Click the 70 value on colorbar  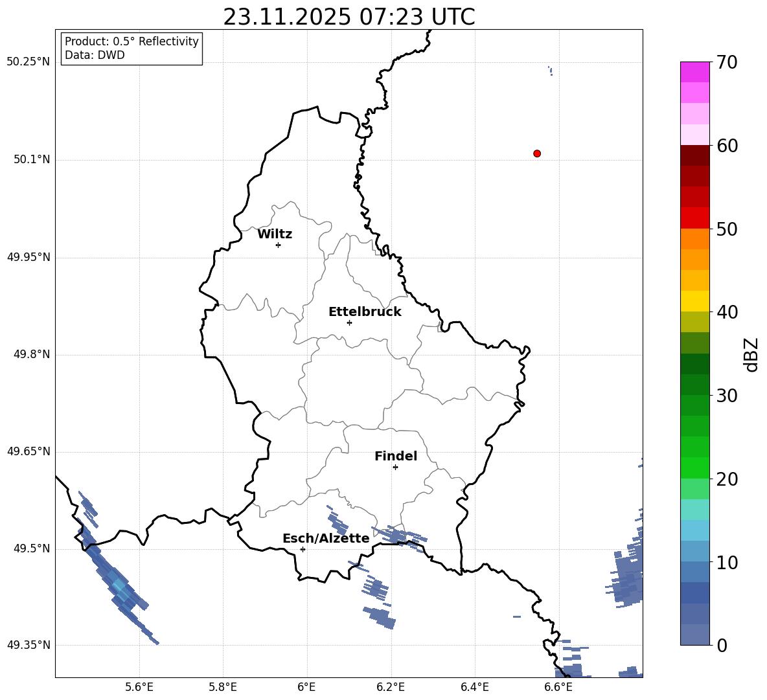point(727,63)
